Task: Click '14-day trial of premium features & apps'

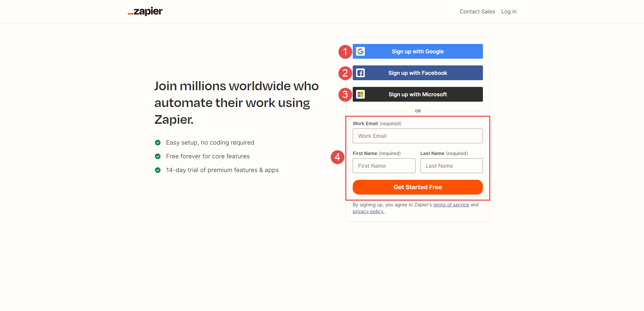Action: pos(222,170)
